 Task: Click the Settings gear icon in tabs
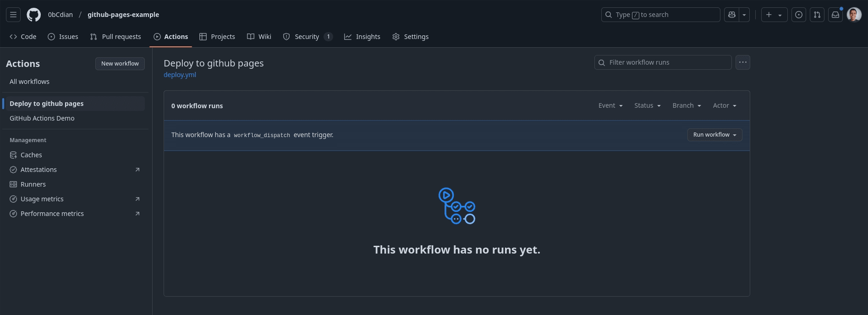pos(396,37)
